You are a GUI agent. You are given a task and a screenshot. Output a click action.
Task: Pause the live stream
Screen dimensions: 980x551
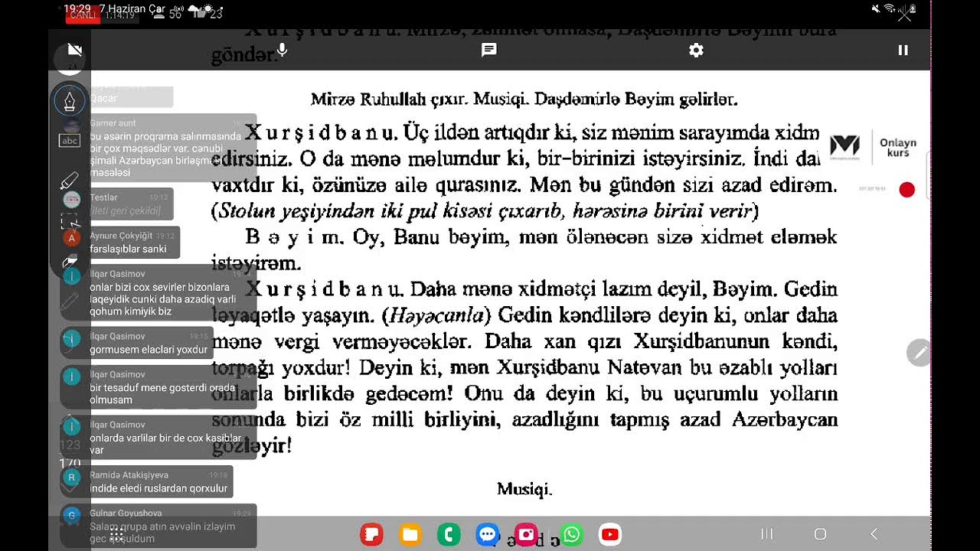(903, 50)
